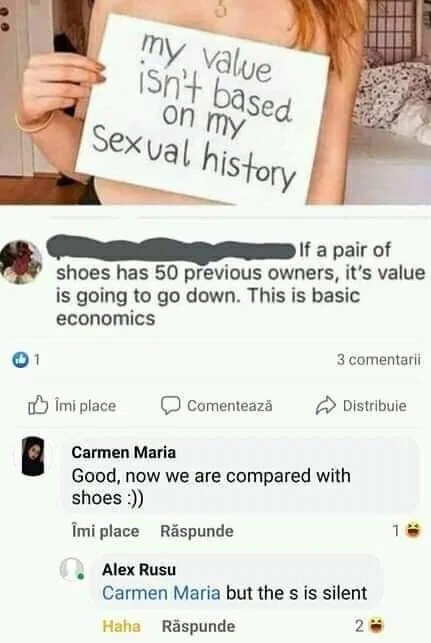The image size is (431, 643).
Task: Open Carmen Maria's profile name link
Action: [x=123, y=452]
